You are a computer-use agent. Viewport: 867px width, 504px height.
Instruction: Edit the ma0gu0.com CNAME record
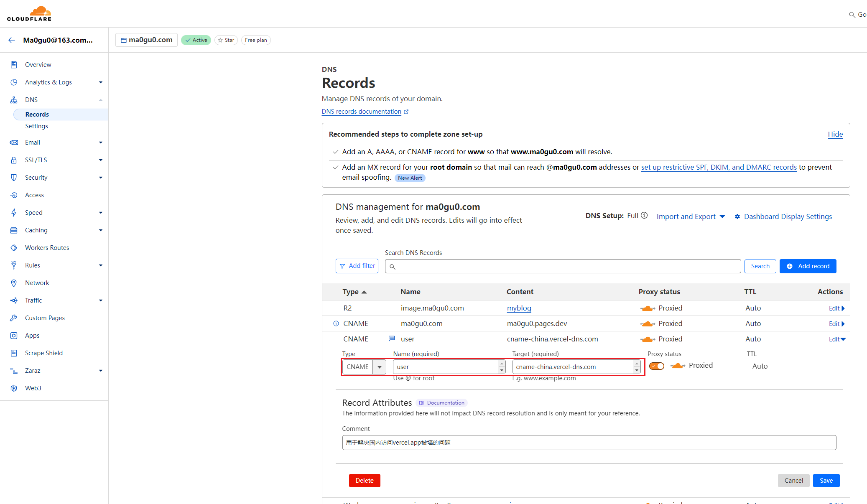pos(837,324)
